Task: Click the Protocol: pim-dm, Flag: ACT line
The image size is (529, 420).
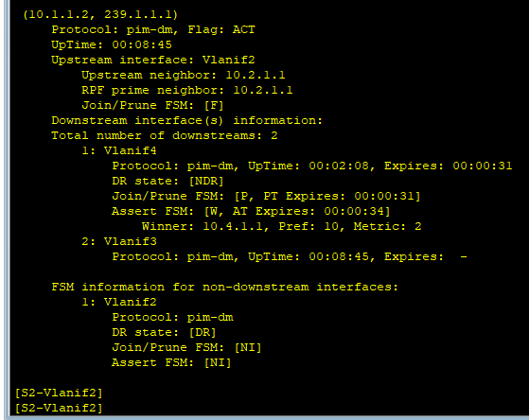Action: (x=153, y=29)
